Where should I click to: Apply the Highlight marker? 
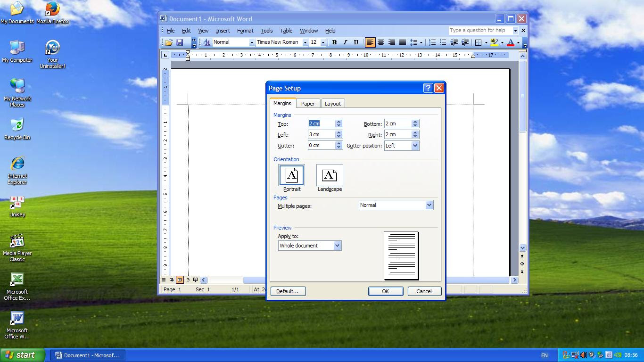[494, 42]
